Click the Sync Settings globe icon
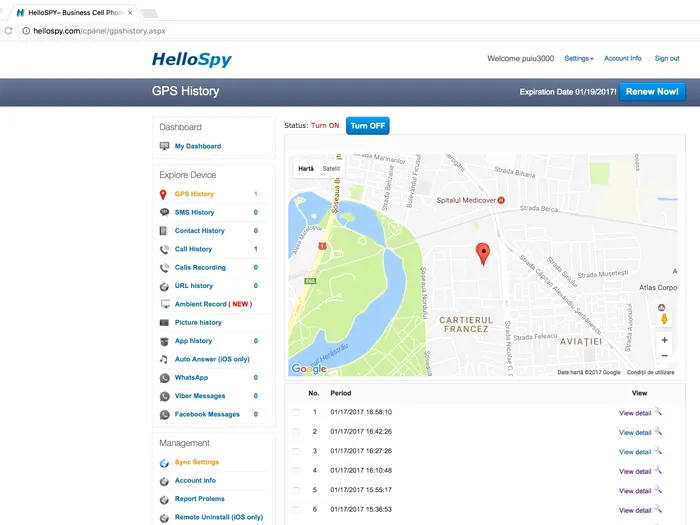Screen dimensions: 700x525 tap(164, 463)
